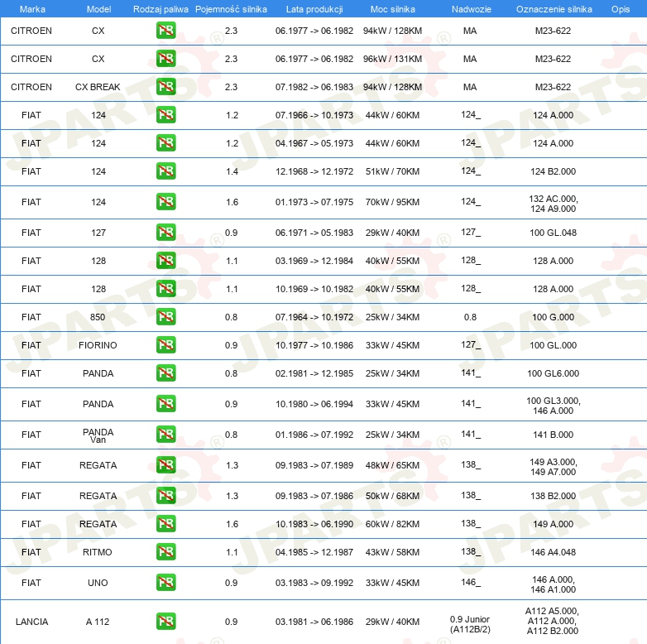Image resolution: width=647 pixels, height=644 pixels.
Task: Click the Moc silnika column header
Action: point(393,9)
